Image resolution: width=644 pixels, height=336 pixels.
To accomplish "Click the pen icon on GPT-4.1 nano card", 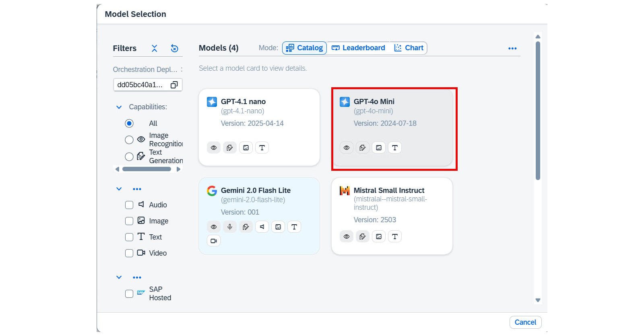I will pyautogui.click(x=230, y=148).
